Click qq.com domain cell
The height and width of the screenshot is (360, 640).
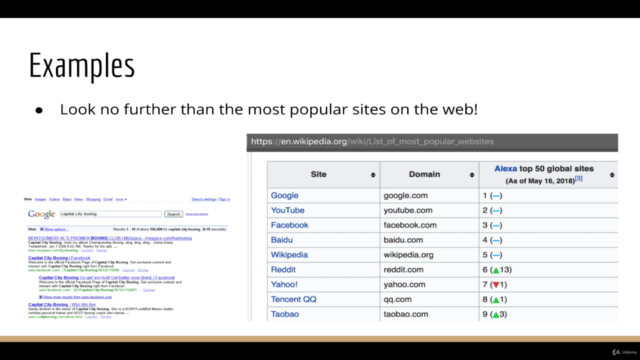(397, 299)
